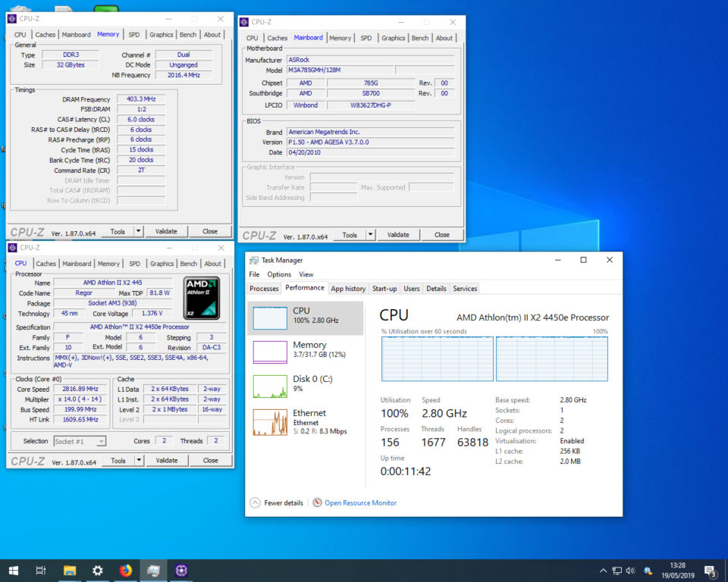Open the Action Center notifications icon

tap(711, 571)
